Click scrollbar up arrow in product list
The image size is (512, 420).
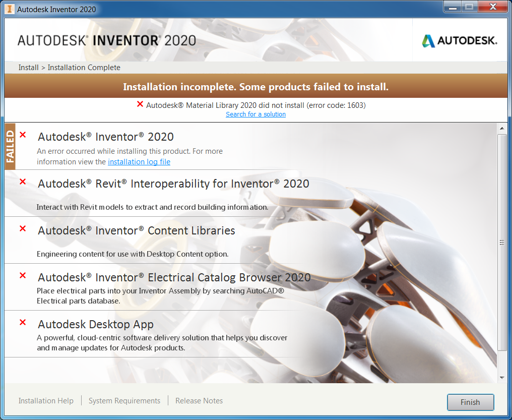[x=502, y=129]
